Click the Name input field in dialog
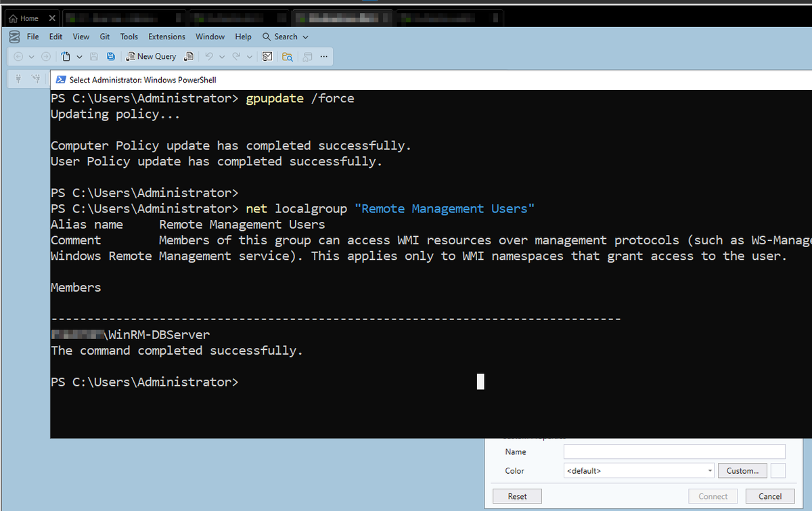Image resolution: width=812 pixels, height=511 pixels. tap(674, 451)
